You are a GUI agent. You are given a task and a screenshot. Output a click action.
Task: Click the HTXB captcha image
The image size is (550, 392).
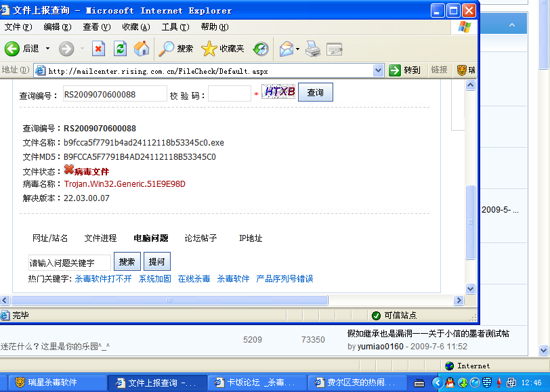[x=278, y=91]
